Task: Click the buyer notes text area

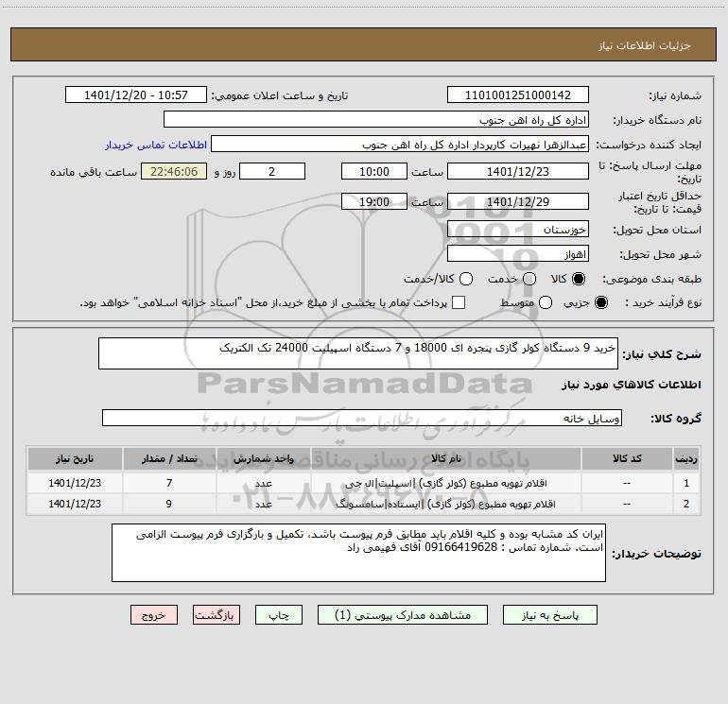Action: coord(358,553)
